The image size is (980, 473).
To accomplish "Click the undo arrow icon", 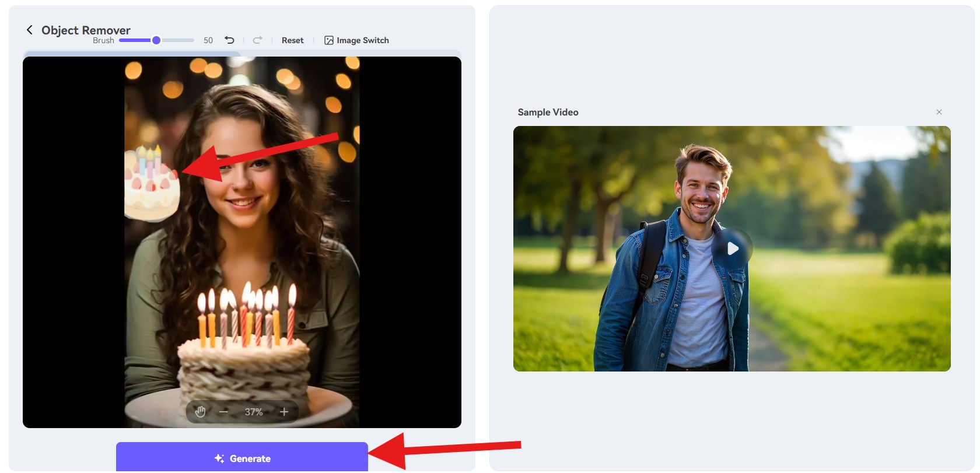I will coord(230,40).
